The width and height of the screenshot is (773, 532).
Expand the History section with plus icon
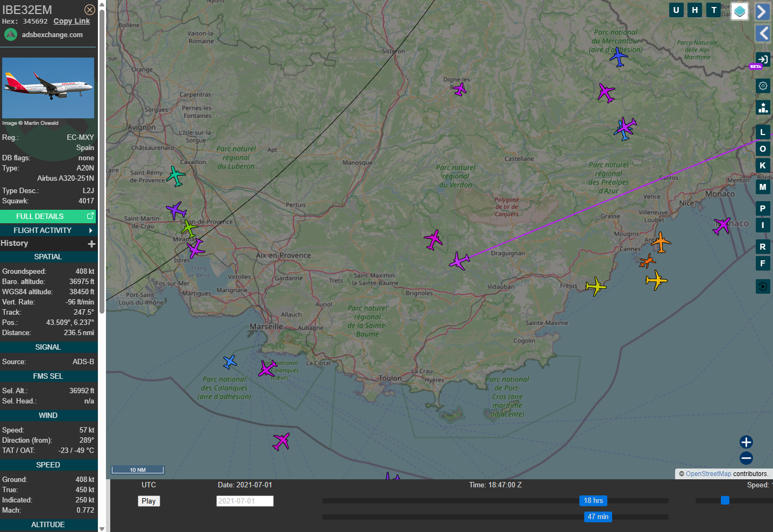pyautogui.click(x=91, y=244)
